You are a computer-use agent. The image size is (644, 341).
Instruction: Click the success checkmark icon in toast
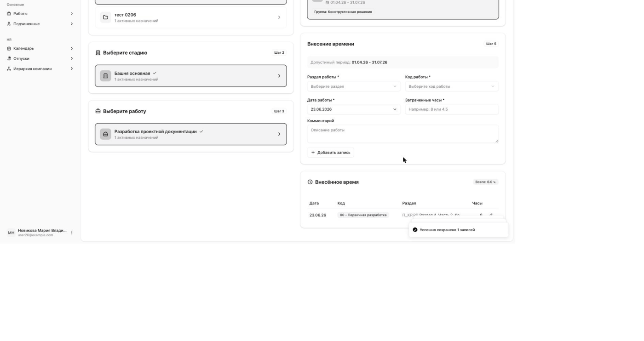pos(415,230)
